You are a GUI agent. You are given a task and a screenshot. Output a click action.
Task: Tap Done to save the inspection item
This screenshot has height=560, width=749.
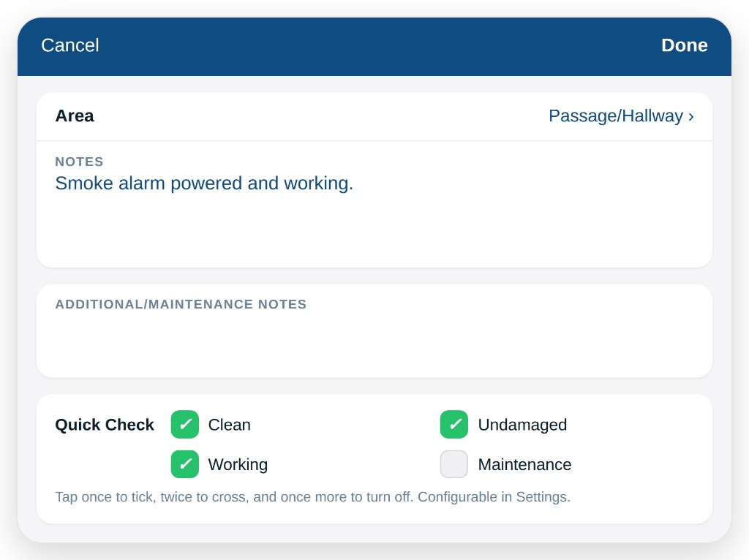point(684,45)
